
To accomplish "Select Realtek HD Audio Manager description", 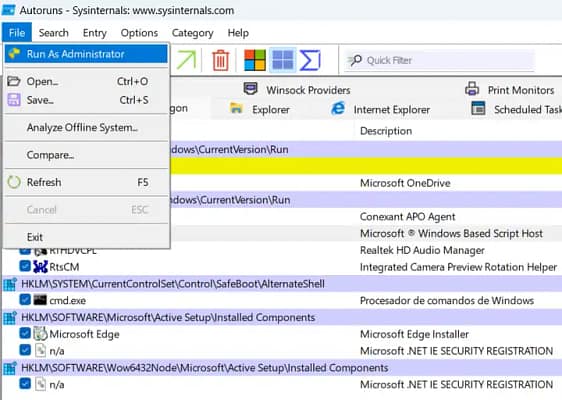I will (422, 250).
